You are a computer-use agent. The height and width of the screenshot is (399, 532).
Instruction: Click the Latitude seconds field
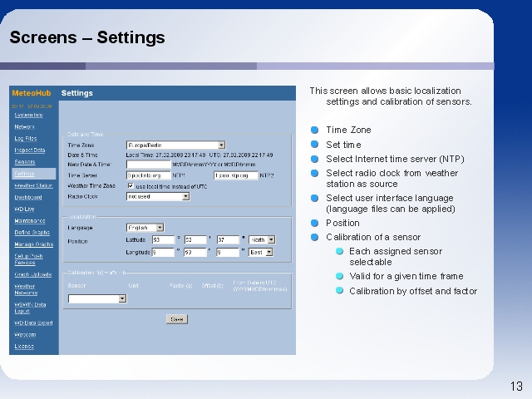(228, 240)
